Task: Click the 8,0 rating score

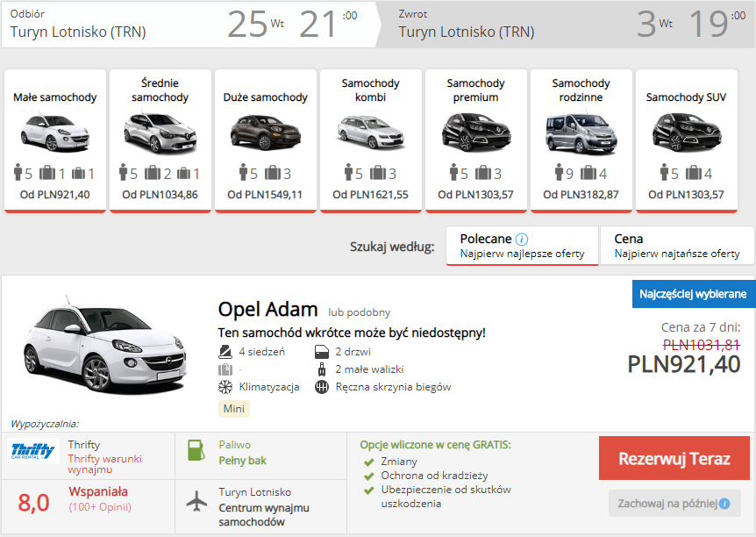Action: [x=33, y=503]
